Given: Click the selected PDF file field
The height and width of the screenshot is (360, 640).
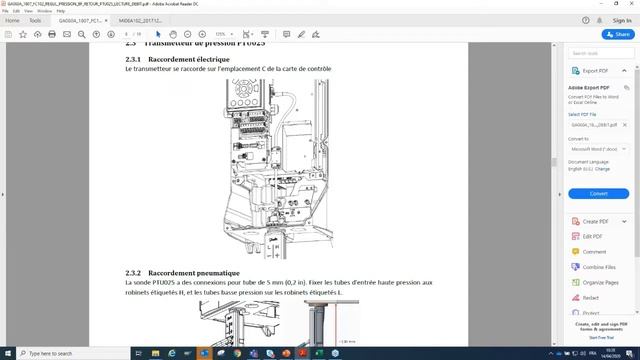Looking at the screenshot, I should click(x=598, y=125).
